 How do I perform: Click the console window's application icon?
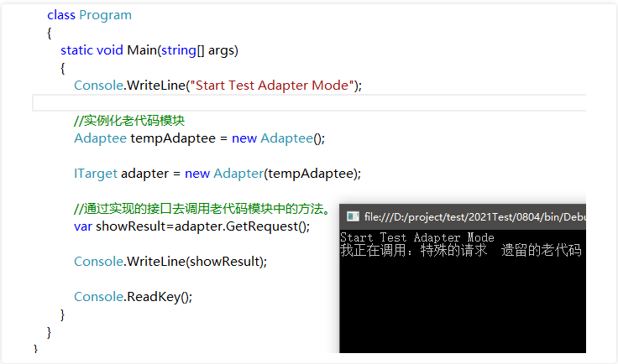tap(353, 216)
